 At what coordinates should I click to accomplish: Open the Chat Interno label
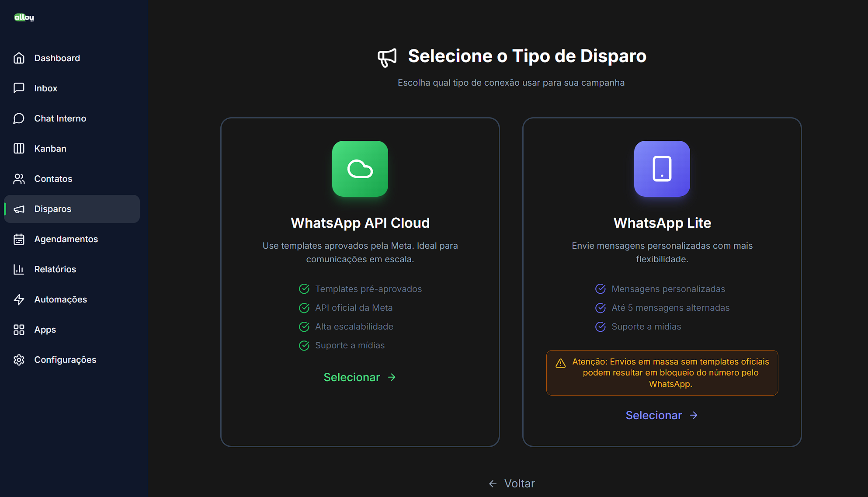click(60, 118)
